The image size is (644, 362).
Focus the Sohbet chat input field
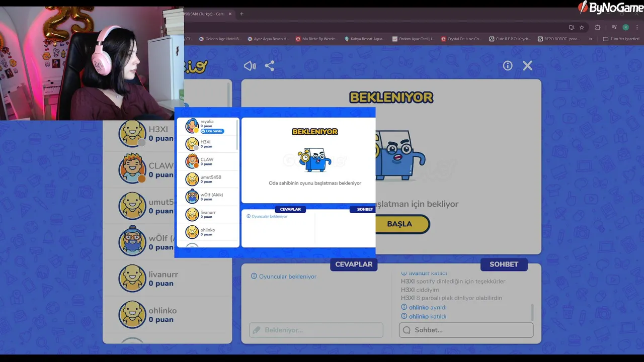click(x=466, y=330)
